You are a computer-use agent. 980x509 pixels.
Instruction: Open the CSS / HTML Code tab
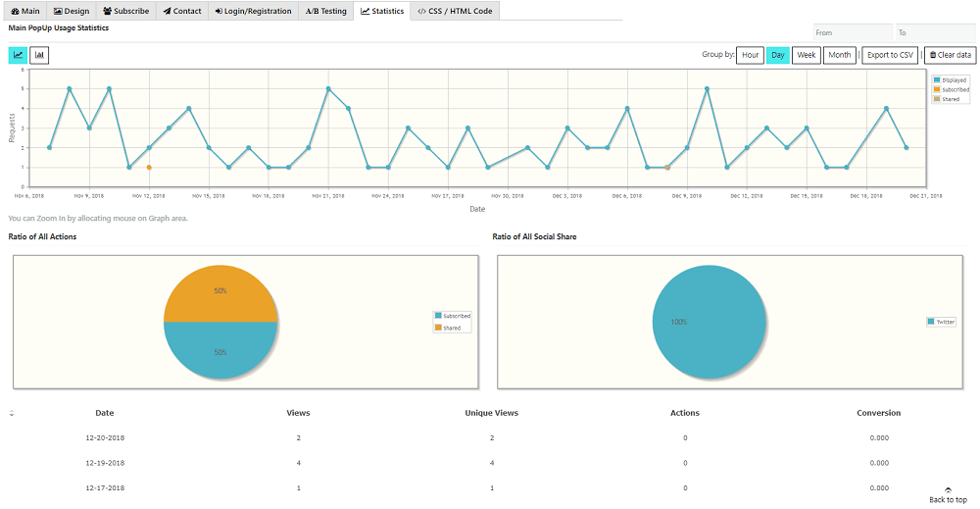coord(457,11)
